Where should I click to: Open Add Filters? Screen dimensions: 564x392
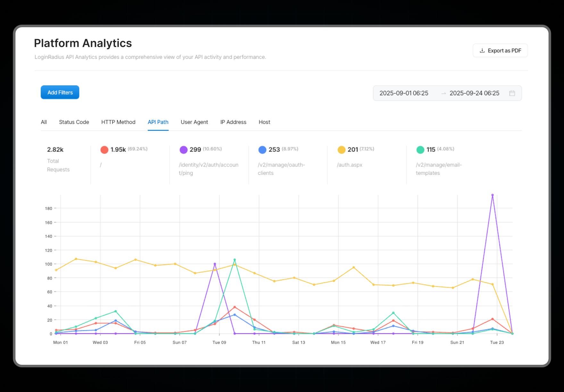coord(60,92)
